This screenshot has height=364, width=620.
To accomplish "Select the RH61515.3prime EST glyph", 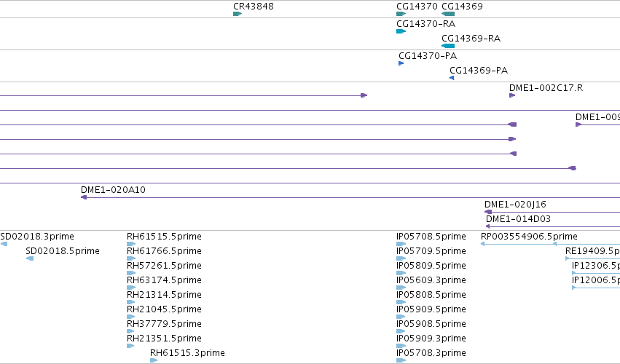I will click(x=154, y=360).
